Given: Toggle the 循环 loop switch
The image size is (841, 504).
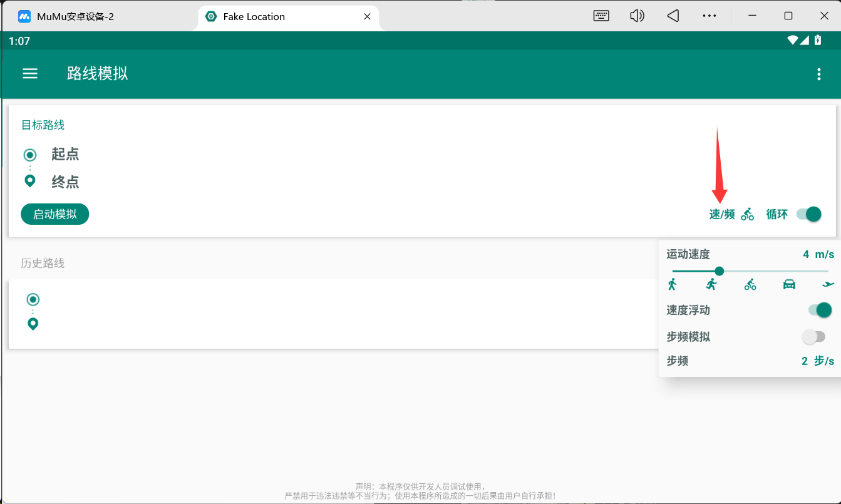Looking at the screenshot, I should point(809,214).
